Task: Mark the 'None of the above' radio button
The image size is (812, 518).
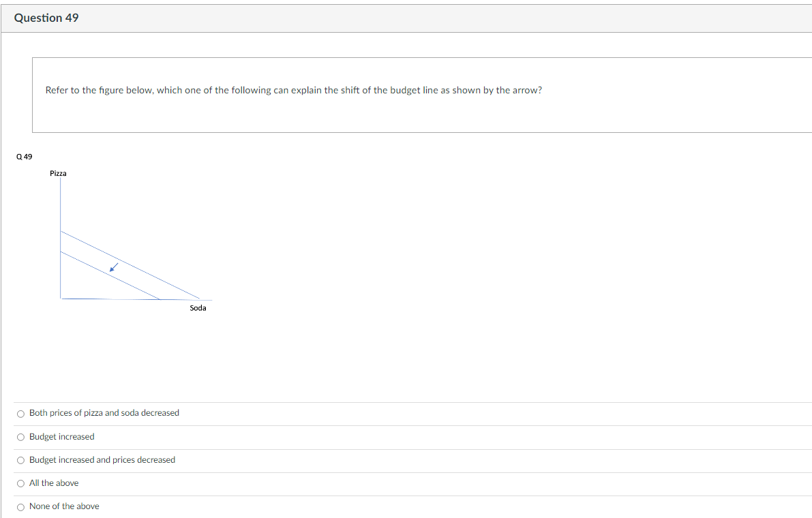Action: click(x=20, y=507)
